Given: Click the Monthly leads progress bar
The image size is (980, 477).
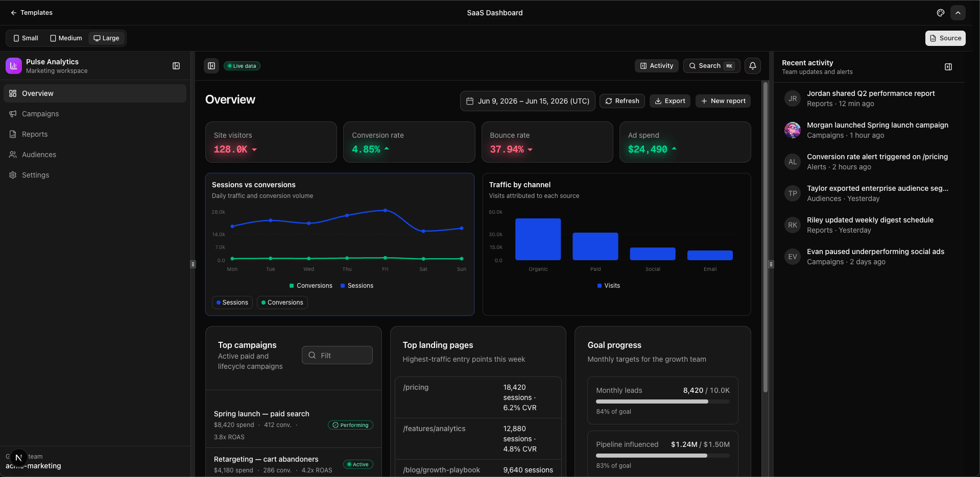Looking at the screenshot, I should (x=663, y=401).
